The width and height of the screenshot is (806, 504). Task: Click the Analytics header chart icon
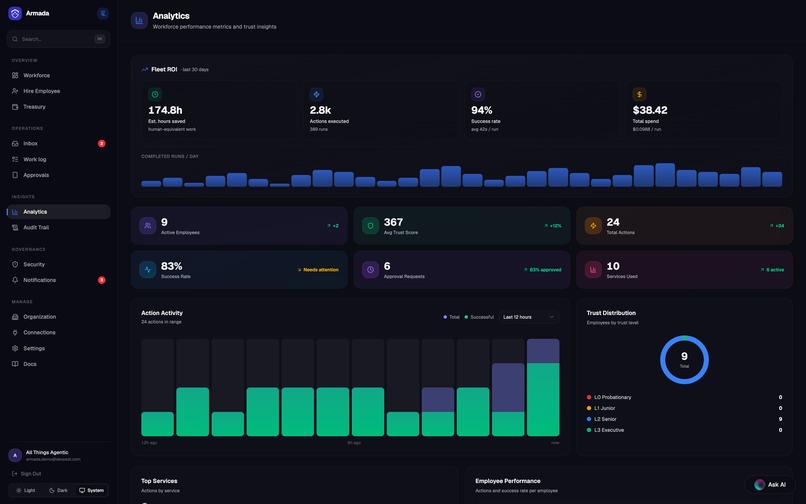click(139, 21)
